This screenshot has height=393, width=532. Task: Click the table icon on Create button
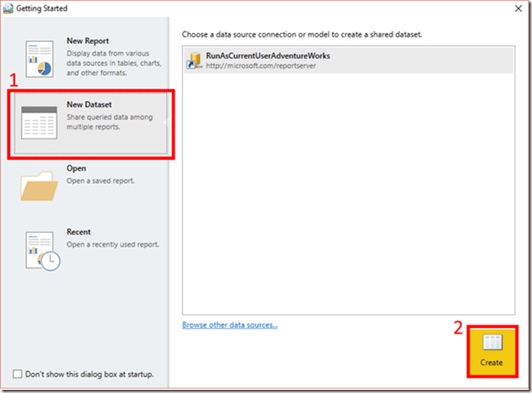[x=491, y=343]
